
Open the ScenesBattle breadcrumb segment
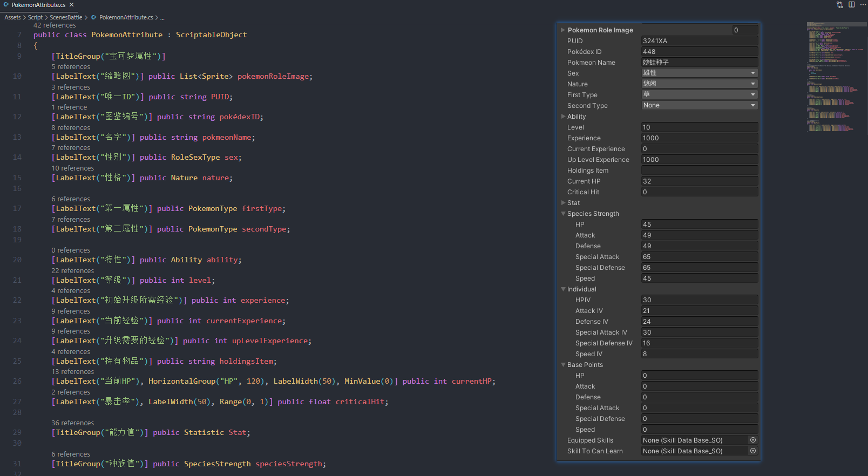[x=66, y=17]
